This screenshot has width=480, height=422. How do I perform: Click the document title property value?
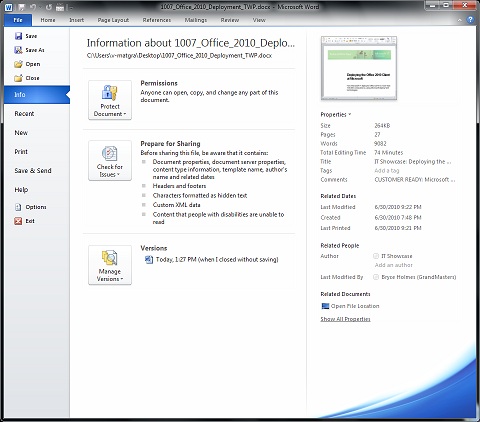tap(413, 162)
